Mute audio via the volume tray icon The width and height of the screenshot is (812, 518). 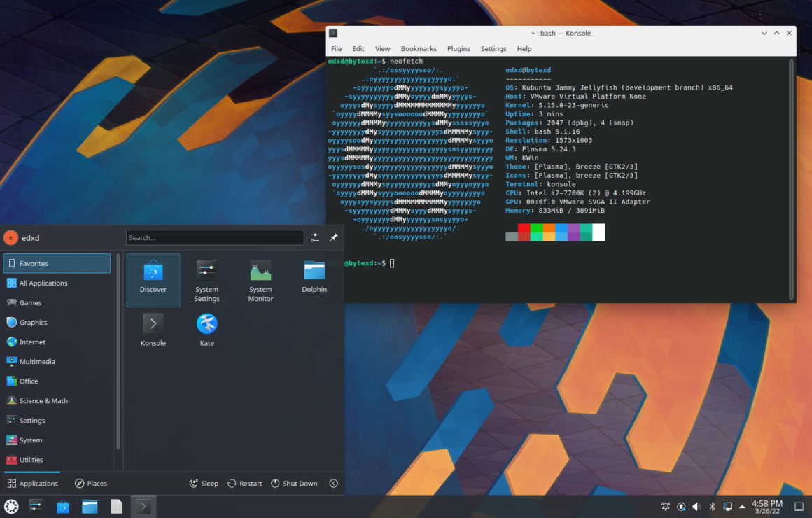(x=696, y=506)
